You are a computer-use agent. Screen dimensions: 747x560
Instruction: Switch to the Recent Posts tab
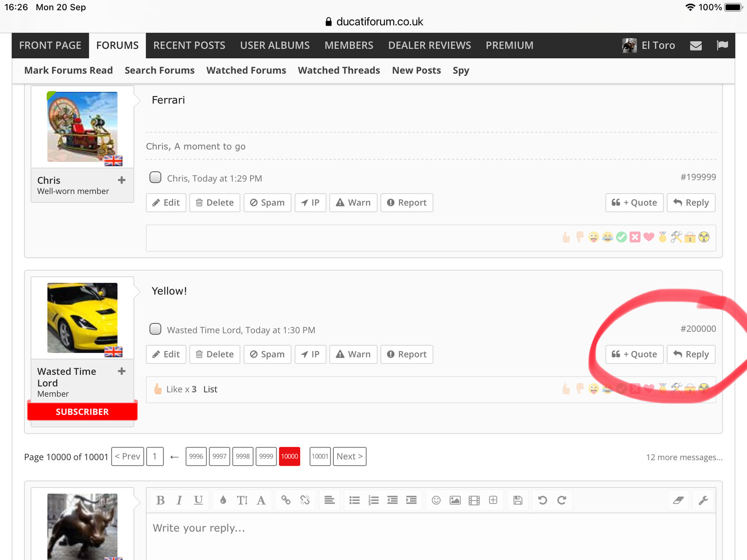coord(189,45)
